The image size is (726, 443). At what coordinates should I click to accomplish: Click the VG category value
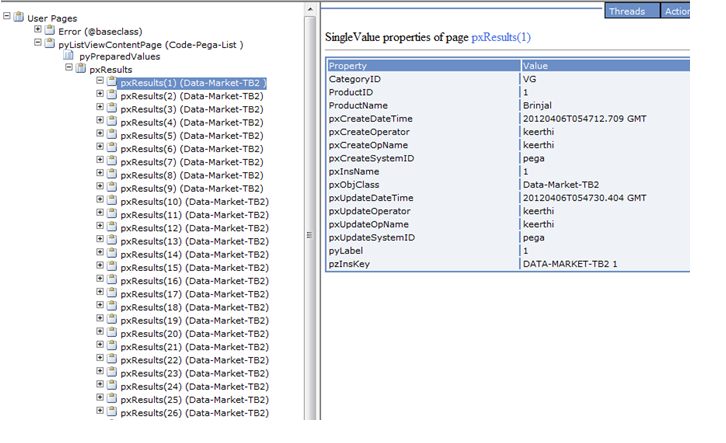[530, 79]
